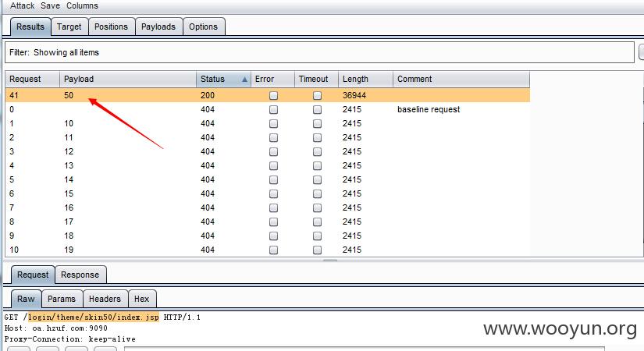644x351 pixels.
Task: Tick the Timeout checkbox for payload 50
Action: pyautogui.click(x=317, y=96)
